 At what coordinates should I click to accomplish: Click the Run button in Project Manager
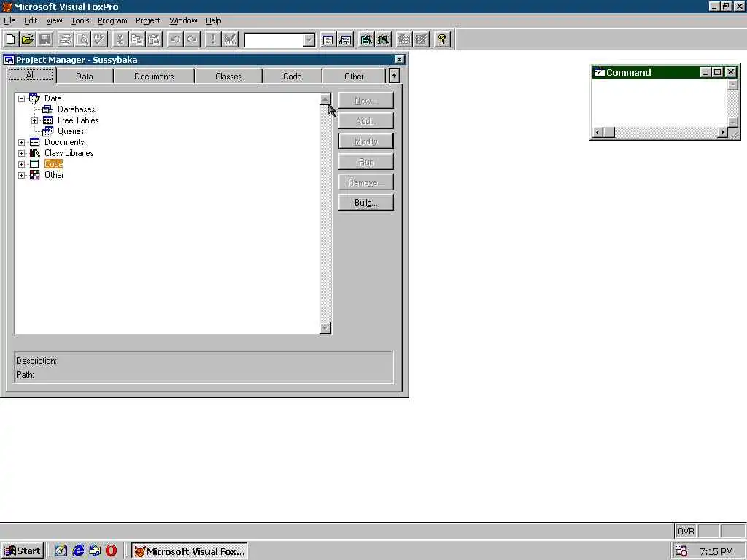click(366, 162)
